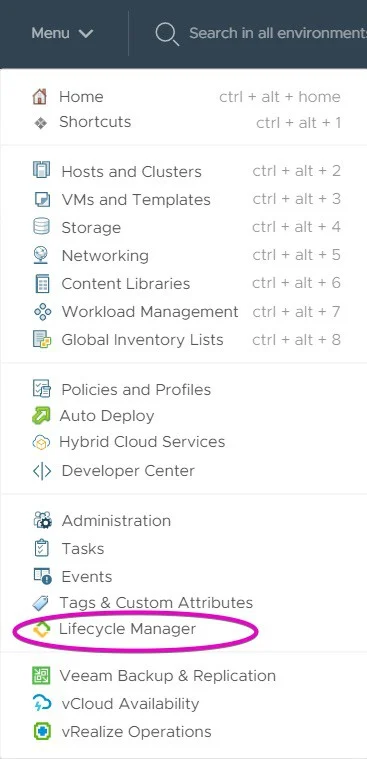This screenshot has width=367, height=759.
Task: Expand the Menu dropdown chevron
Action: 86,34
